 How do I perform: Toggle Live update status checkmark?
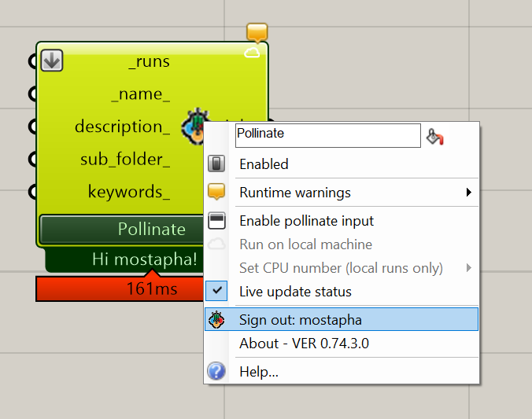point(216,291)
